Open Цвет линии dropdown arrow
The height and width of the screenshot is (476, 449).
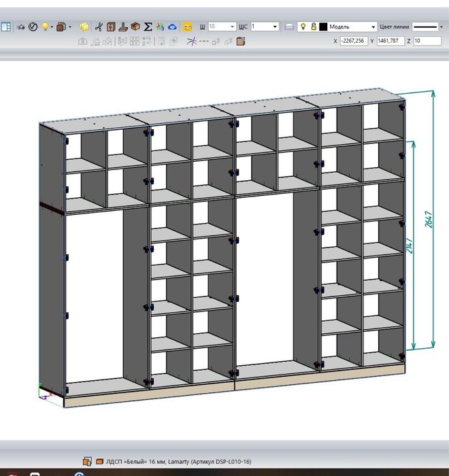442,27
